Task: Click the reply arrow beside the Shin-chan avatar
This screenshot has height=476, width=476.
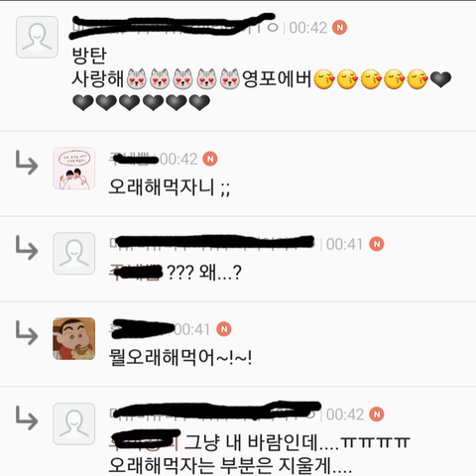Action: click(27, 333)
